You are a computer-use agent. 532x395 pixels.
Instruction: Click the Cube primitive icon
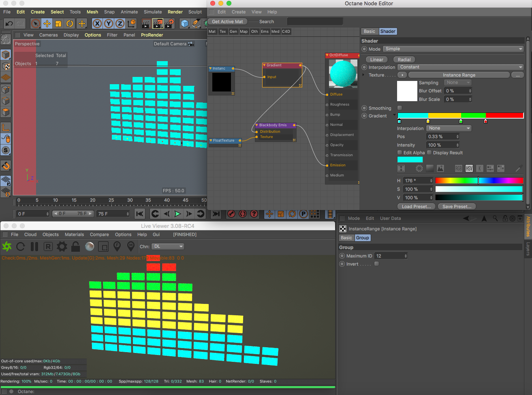tap(185, 23)
